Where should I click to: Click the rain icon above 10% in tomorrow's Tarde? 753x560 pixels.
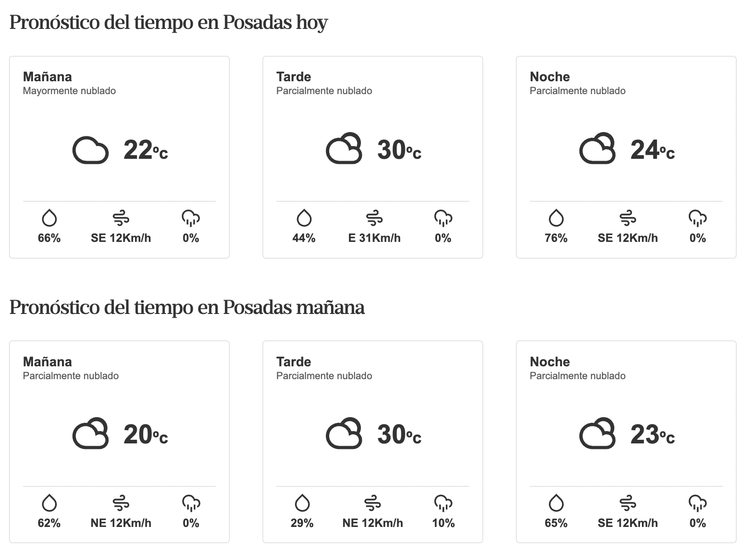click(443, 503)
